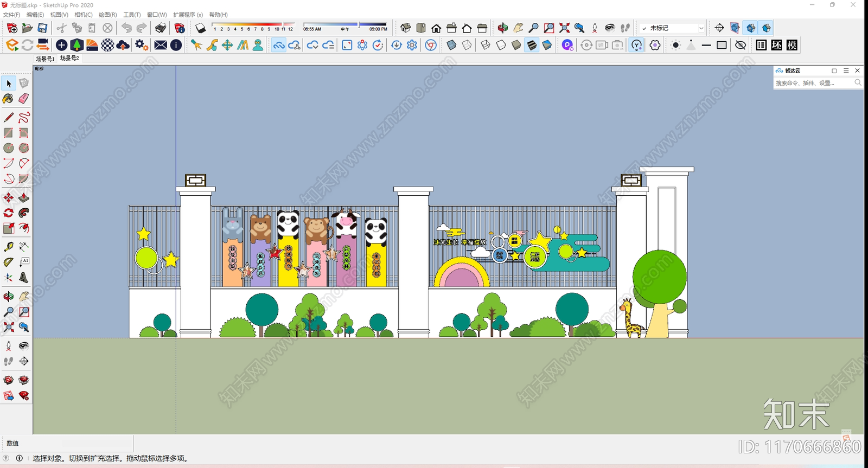
Task: Click the status bar info icon
Action: click(20, 458)
